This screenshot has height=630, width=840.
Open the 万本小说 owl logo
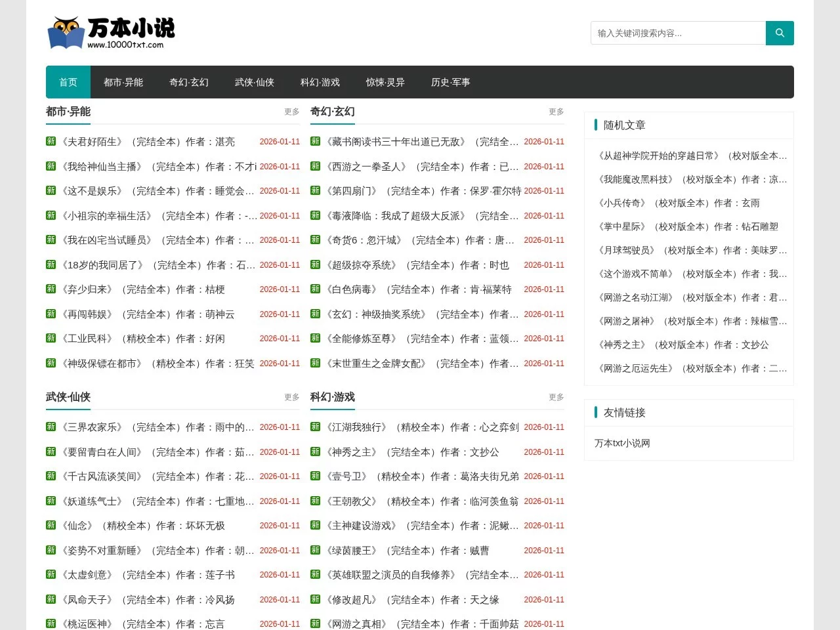click(x=111, y=33)
